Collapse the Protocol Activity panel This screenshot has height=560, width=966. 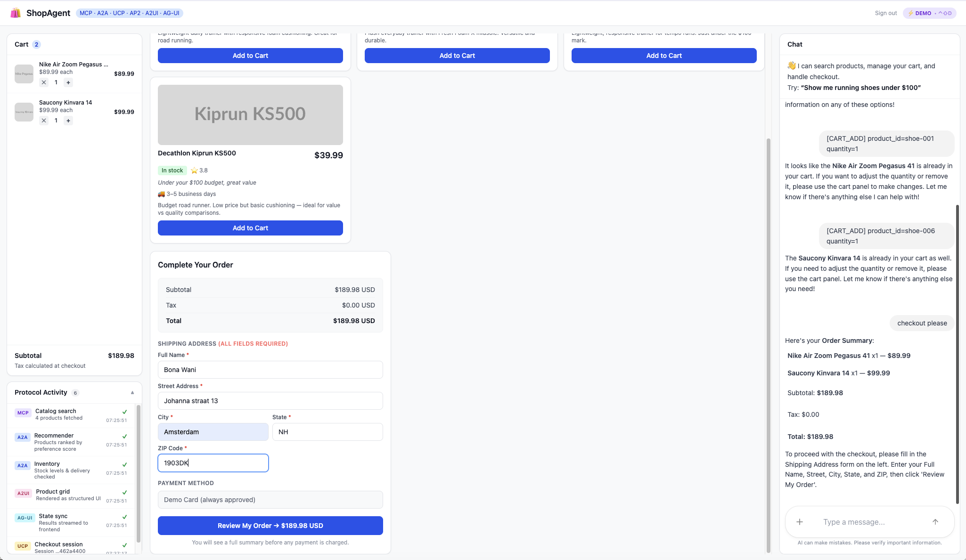click(x=132, y=392)
